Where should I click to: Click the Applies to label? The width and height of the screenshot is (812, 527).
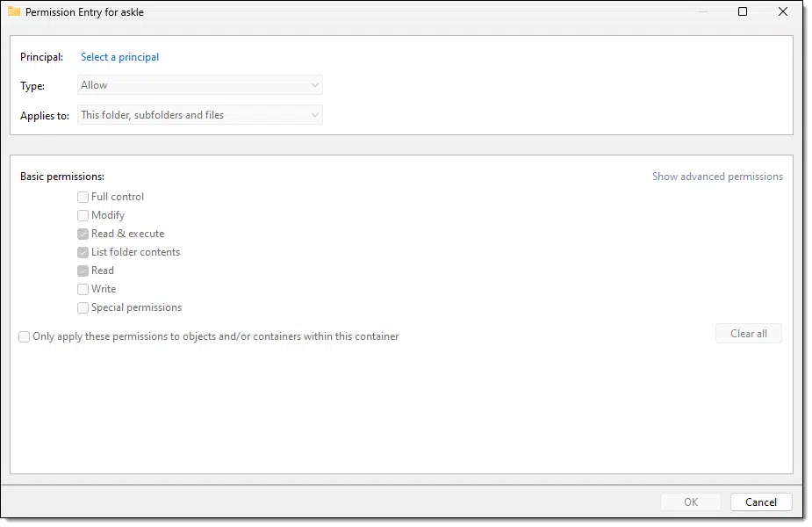click(45, 116)
